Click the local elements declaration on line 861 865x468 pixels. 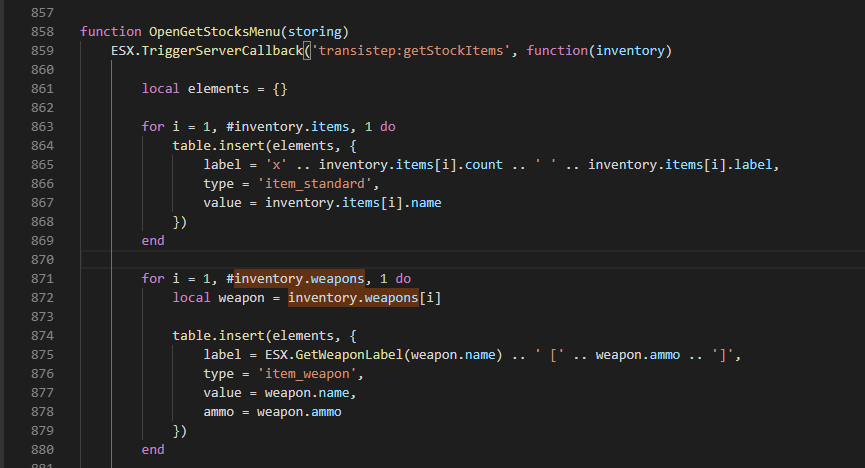(x=214, y=89)
